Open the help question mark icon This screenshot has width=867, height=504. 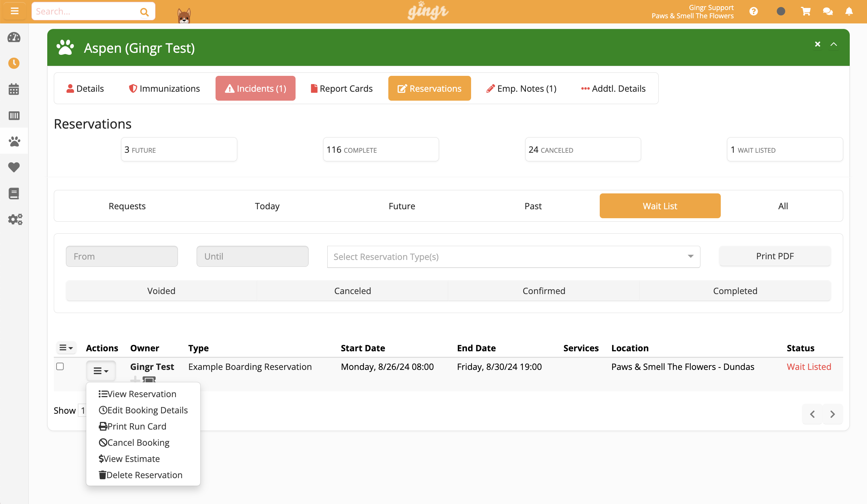pyautogui.click(x=754, y=11)
